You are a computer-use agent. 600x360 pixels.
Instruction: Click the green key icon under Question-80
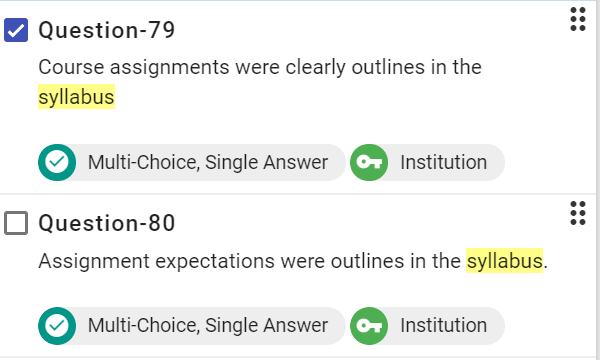pos(369,326)
